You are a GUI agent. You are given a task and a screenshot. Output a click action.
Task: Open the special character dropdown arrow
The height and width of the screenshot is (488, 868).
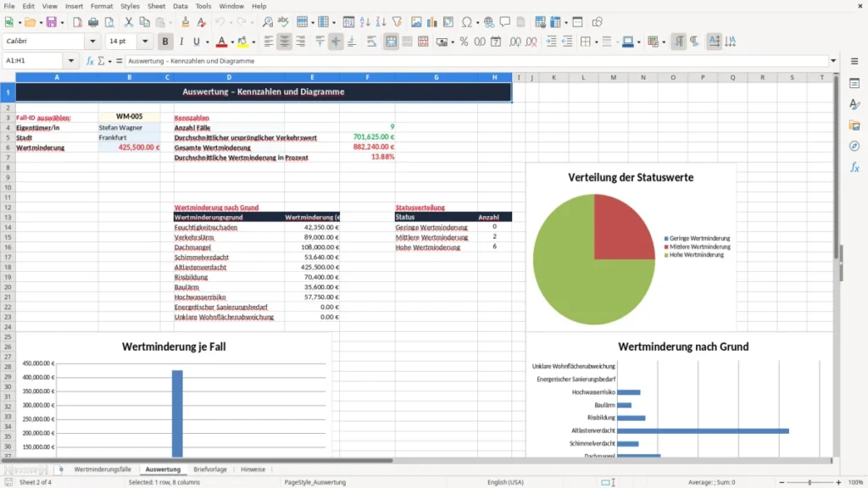pyautogui.click(x=477, y=23)
